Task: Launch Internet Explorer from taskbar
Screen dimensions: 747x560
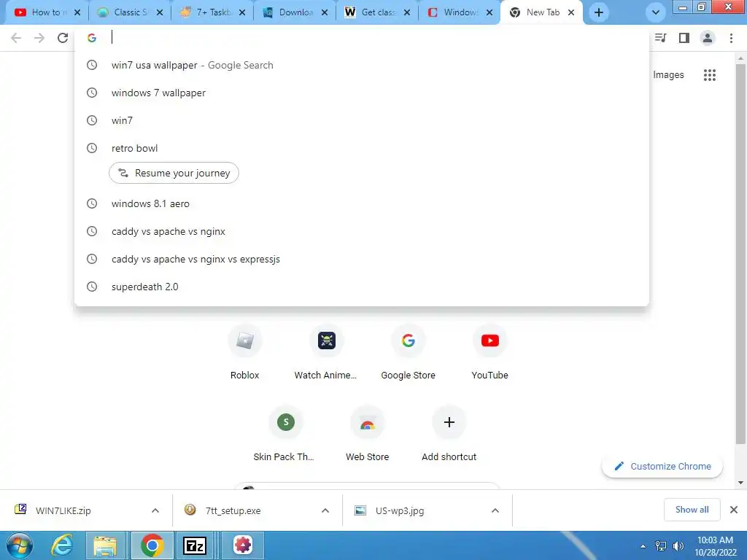Action: [x=62, y=545]
